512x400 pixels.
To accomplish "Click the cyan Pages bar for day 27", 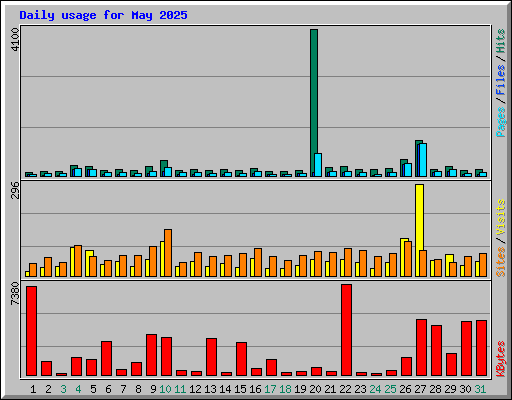I will (423, 160).
